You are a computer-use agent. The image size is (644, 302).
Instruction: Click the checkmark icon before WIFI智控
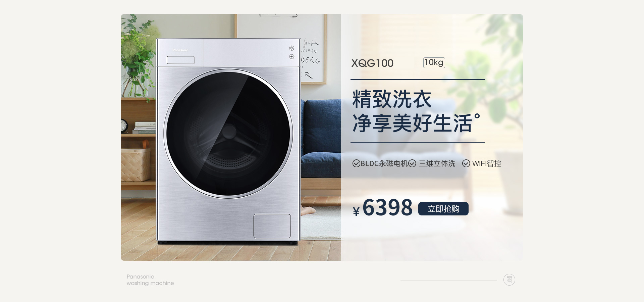pos(466,163)
